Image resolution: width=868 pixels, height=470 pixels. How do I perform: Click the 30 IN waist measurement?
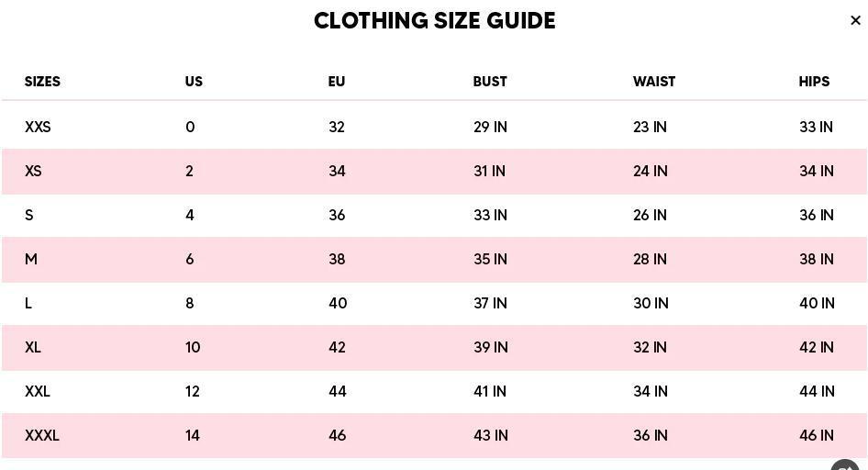[x=651, y=303]
